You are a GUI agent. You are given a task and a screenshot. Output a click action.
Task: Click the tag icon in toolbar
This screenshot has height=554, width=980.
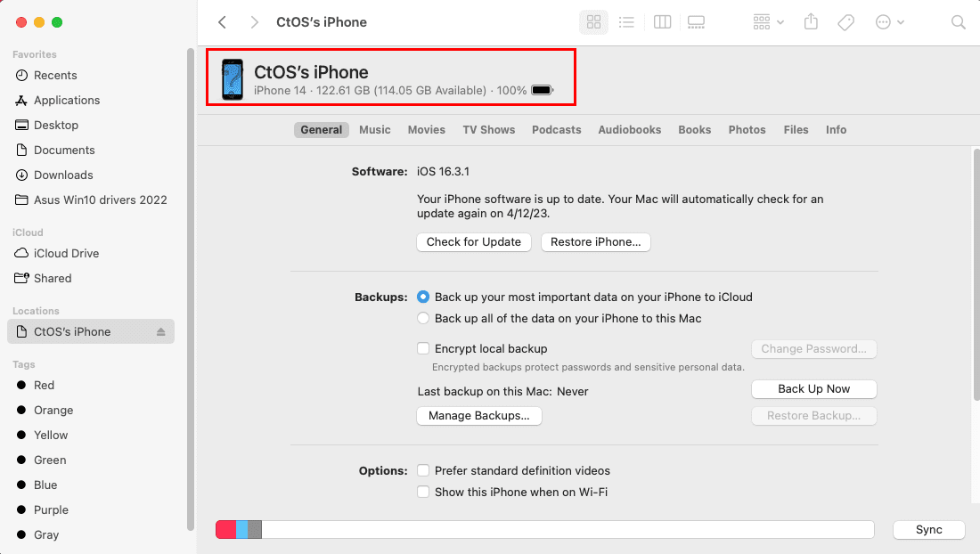coord(845,22)
